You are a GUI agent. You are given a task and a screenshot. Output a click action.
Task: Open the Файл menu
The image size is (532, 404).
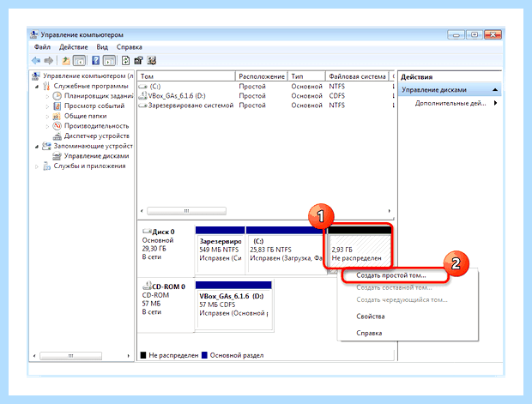click(x=42, y=47)
